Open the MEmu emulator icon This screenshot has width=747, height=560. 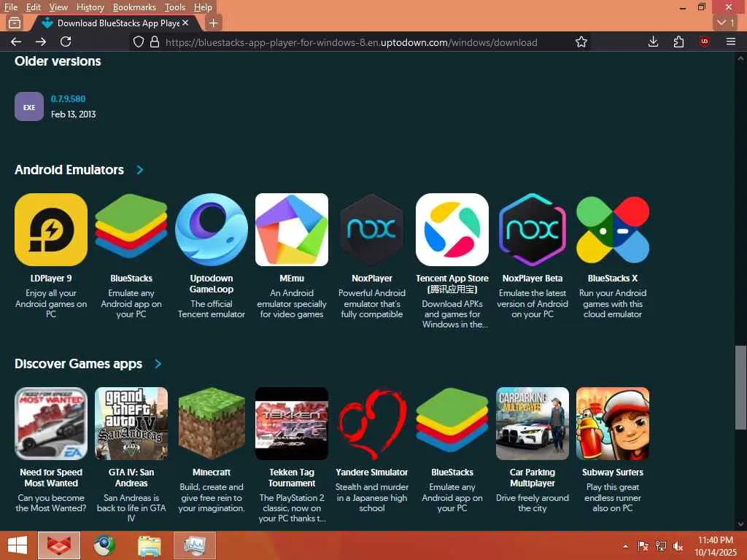click(292, 230)
